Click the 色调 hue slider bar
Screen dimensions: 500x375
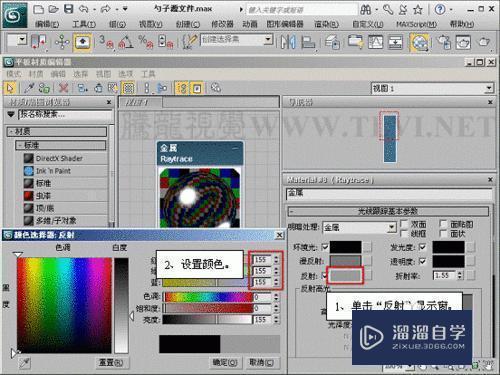tap(208, 297)
